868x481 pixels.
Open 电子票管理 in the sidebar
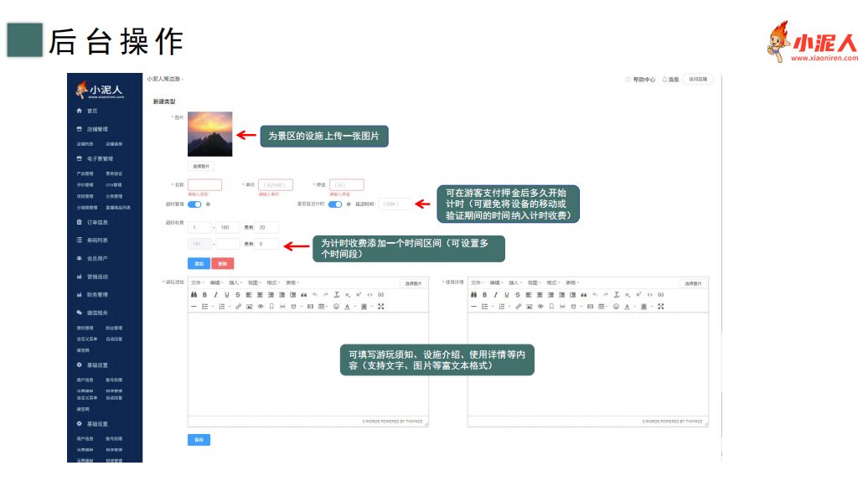[x=101, y=159]
